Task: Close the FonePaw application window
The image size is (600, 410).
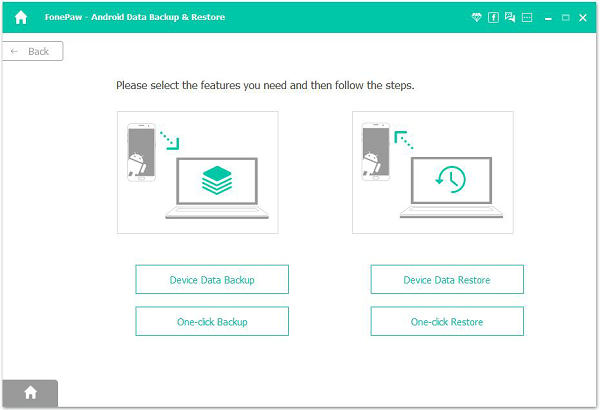Action: coord(583,18)
